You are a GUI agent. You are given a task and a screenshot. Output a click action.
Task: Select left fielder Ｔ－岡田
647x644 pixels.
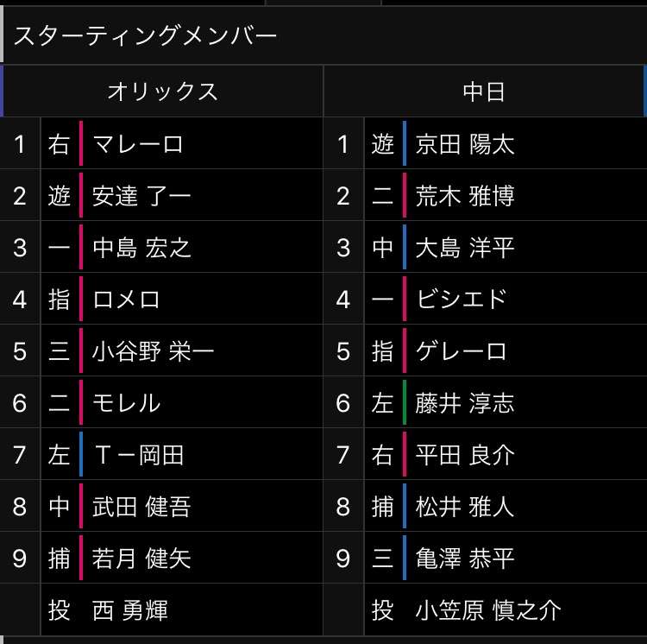click(x=139, y=455)
